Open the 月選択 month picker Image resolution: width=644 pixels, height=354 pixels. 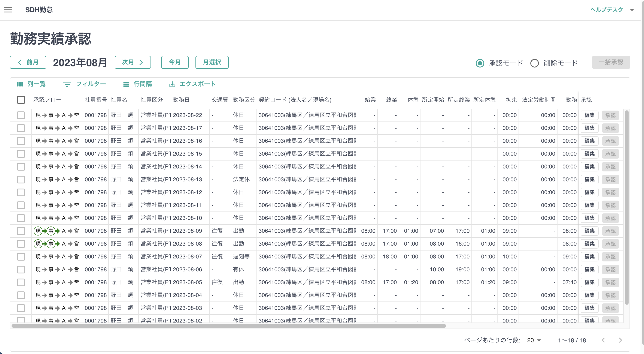pos(212,62)
